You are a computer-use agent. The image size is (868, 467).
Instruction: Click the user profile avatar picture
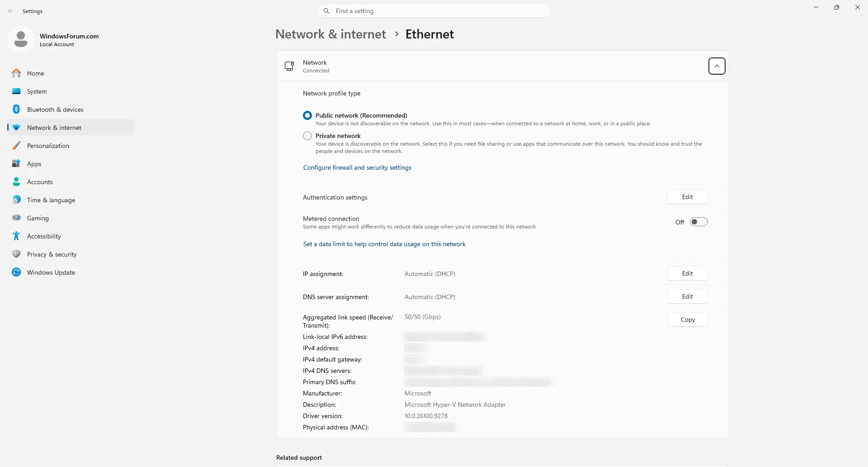(x=21, y=39)
